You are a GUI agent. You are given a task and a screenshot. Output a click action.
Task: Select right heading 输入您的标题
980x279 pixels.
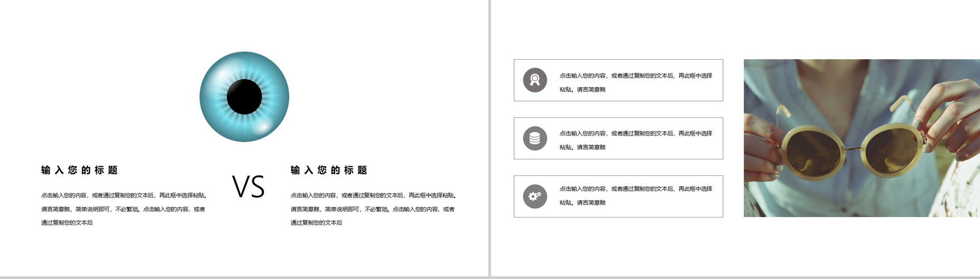(x=329, y=170)
